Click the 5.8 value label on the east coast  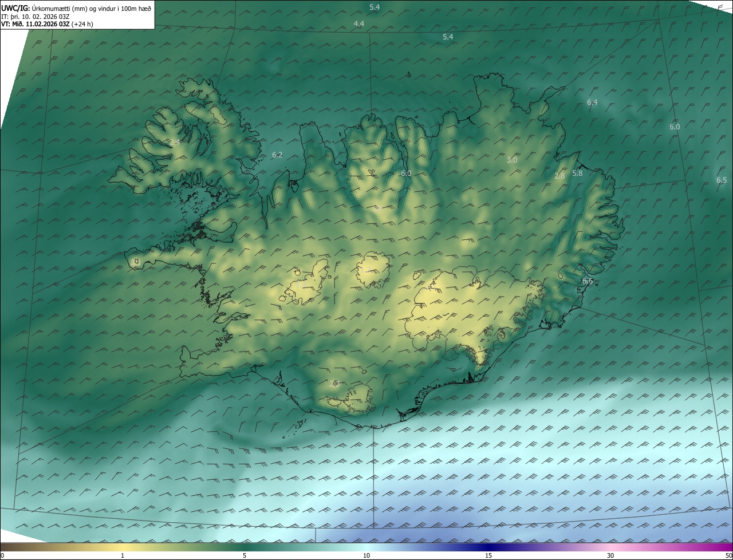577,173
